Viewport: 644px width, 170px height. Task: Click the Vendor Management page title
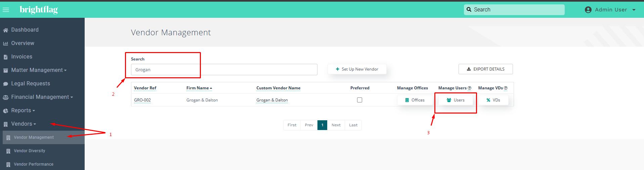point(171,33)
